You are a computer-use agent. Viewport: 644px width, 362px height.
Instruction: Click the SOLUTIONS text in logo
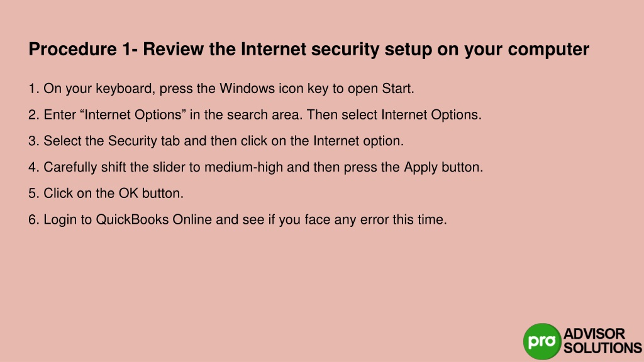point(602,348)
